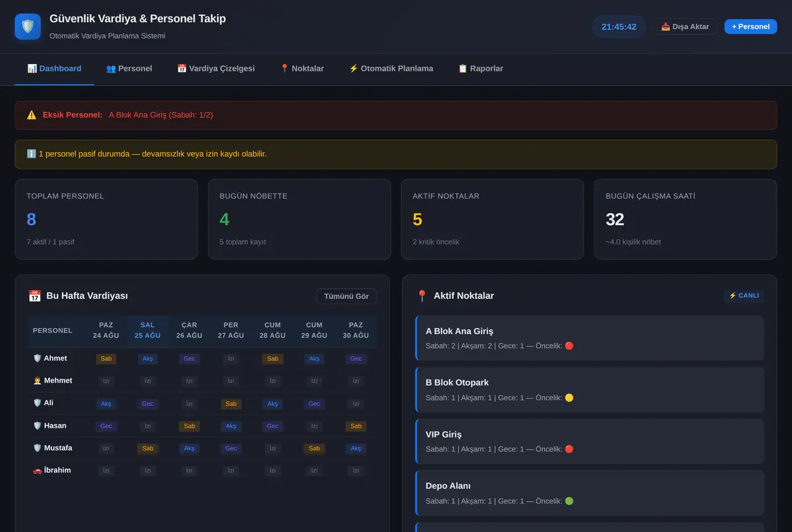Go to the Noktalar tab

click(302, 69)
